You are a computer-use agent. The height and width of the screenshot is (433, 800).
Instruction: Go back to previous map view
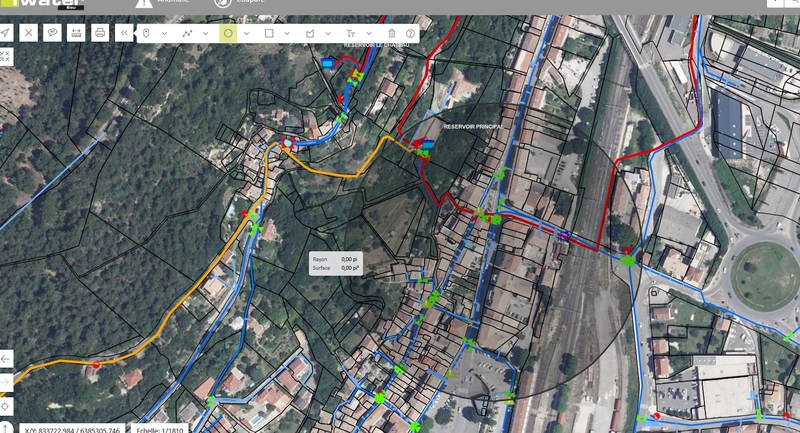(x=6, y=358)
